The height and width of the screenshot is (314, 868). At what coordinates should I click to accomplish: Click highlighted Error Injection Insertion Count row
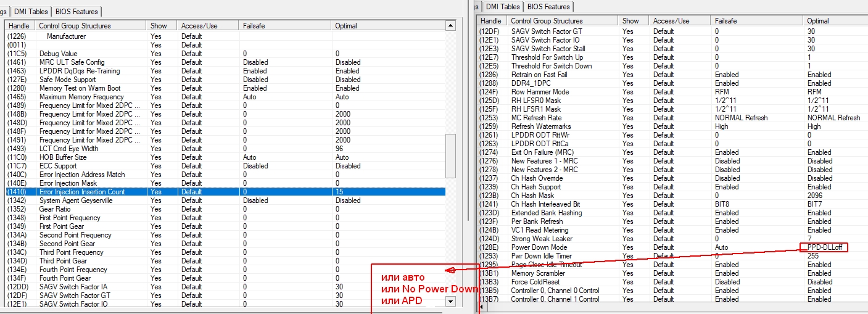point(225,192)
